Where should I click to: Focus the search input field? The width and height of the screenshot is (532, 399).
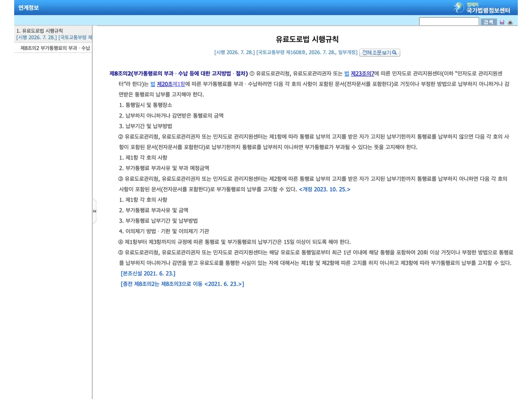pos(449,22)
